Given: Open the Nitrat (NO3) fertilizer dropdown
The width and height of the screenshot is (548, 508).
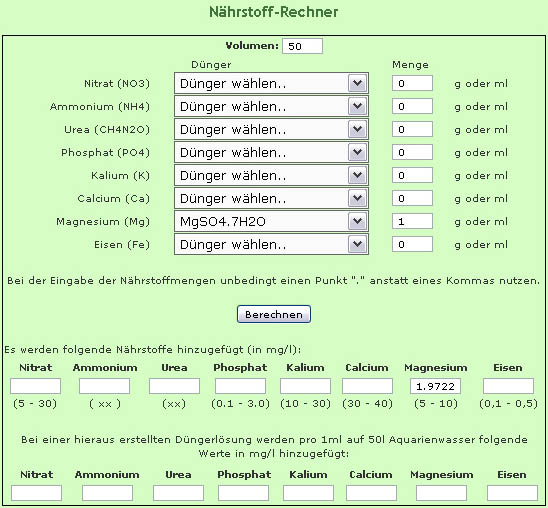Looking at the screenshot, I should pos(271,83).
